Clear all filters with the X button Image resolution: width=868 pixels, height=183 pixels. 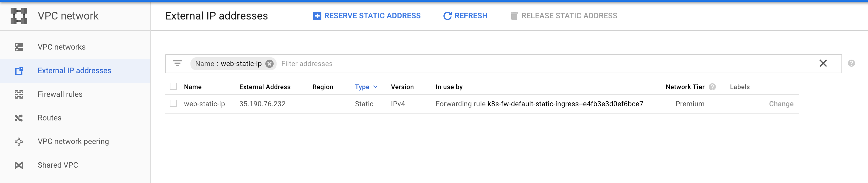(x=823, y=63)
